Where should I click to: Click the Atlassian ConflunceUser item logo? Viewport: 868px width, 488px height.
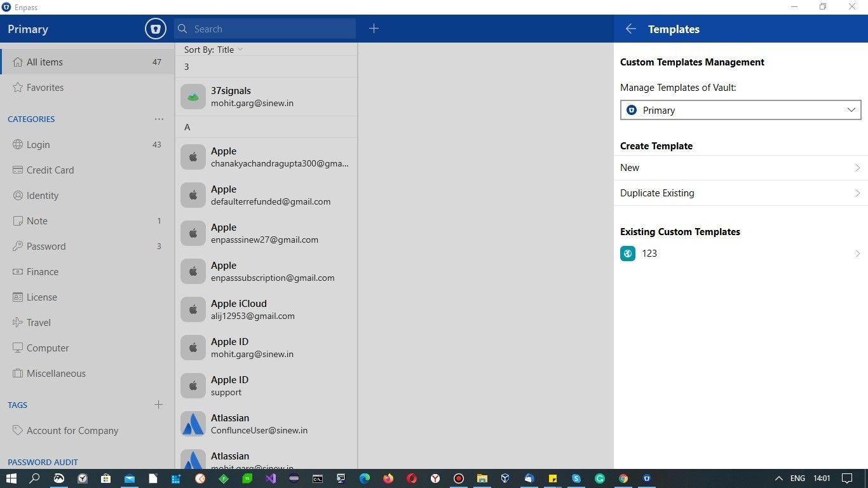193,424
